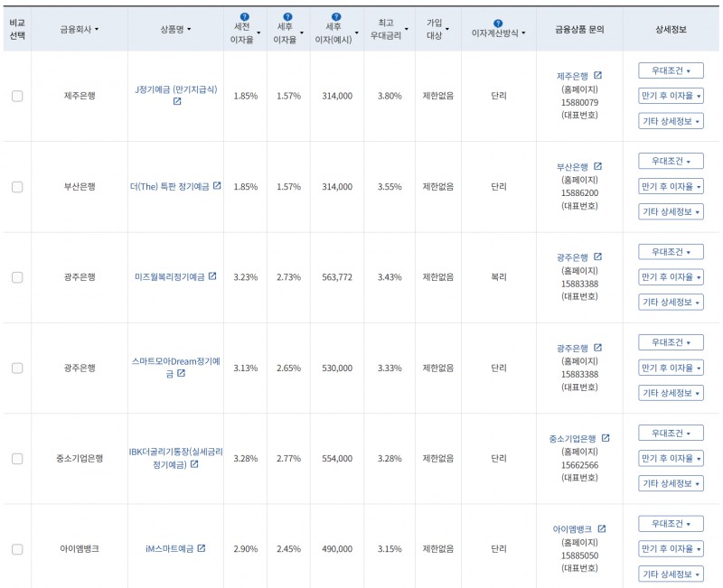Click external icon beside 광주은행 inquiry in 미즈월복리정기예금 row
The image size is (723, 588).
(x=598, y=257)
